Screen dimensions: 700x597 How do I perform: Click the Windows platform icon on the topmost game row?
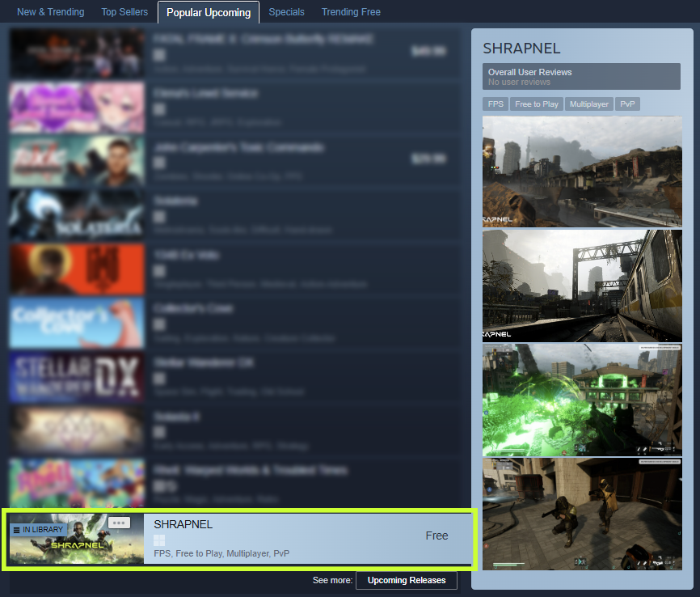click(158, 56)
